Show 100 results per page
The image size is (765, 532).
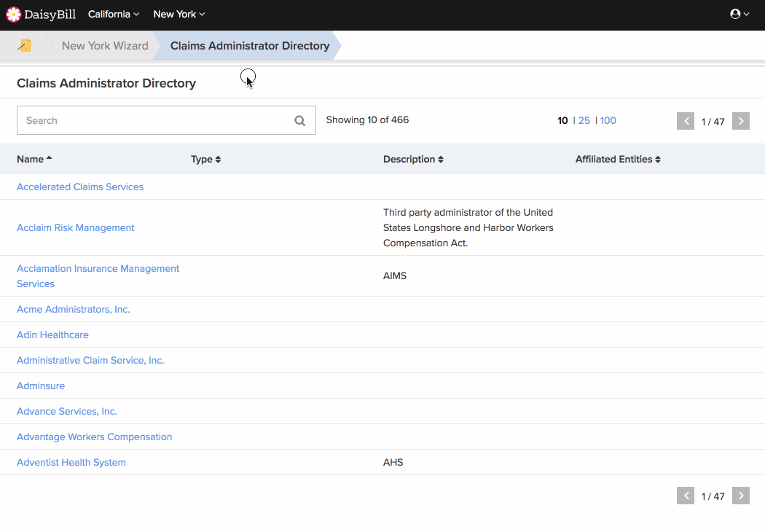click(608, 120)
